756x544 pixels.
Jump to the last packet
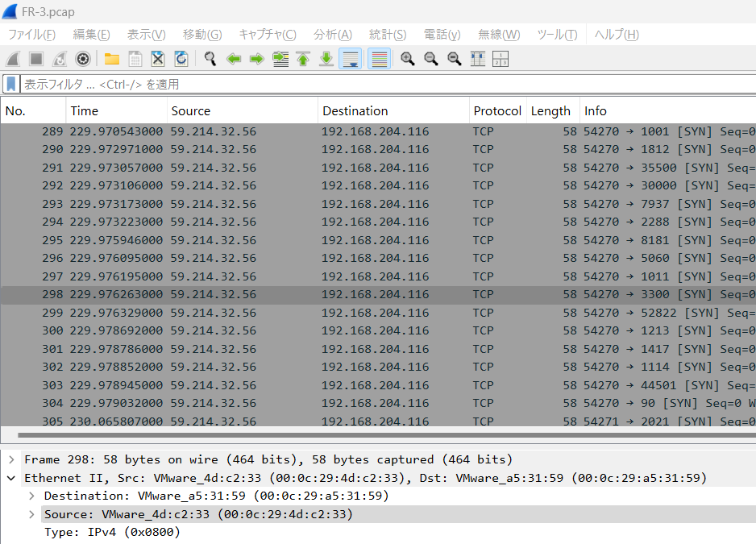[x=326, y=59]
